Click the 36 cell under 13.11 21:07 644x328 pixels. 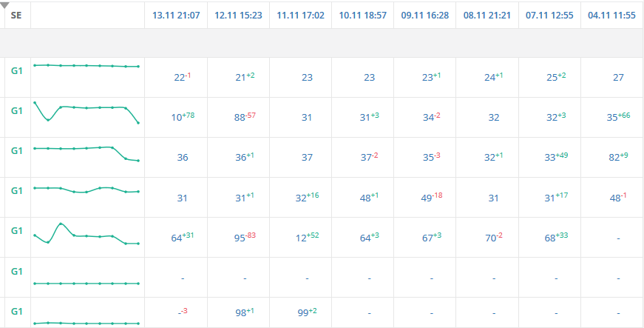[x=183, y=158]
